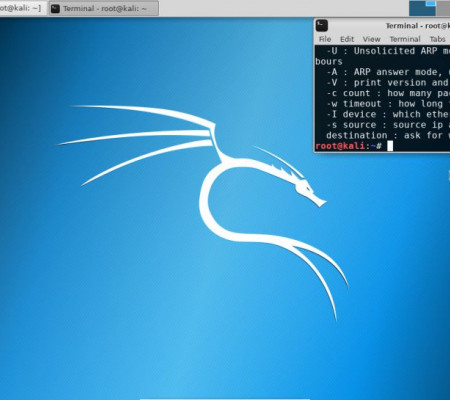Click the small window preview in workspace switcher
The height and width of the screenshot is (400, 450).
[431, 3]
